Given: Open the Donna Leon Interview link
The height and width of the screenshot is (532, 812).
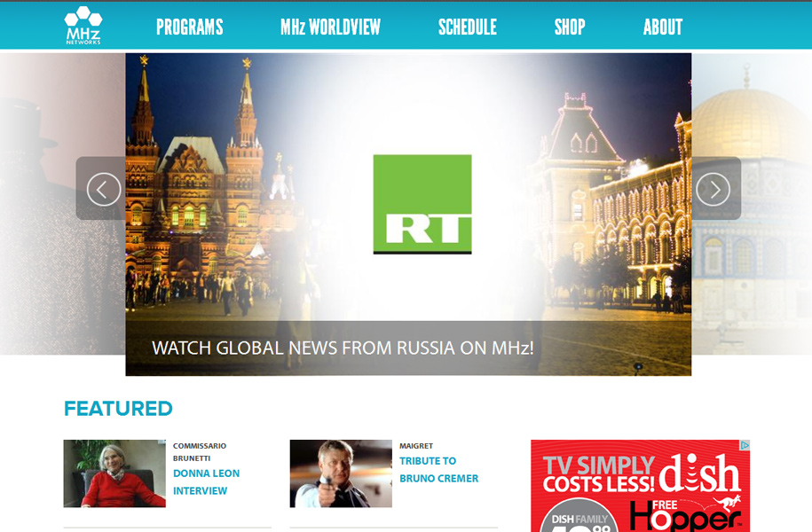Looking at the screenshot, I should 206,481.
